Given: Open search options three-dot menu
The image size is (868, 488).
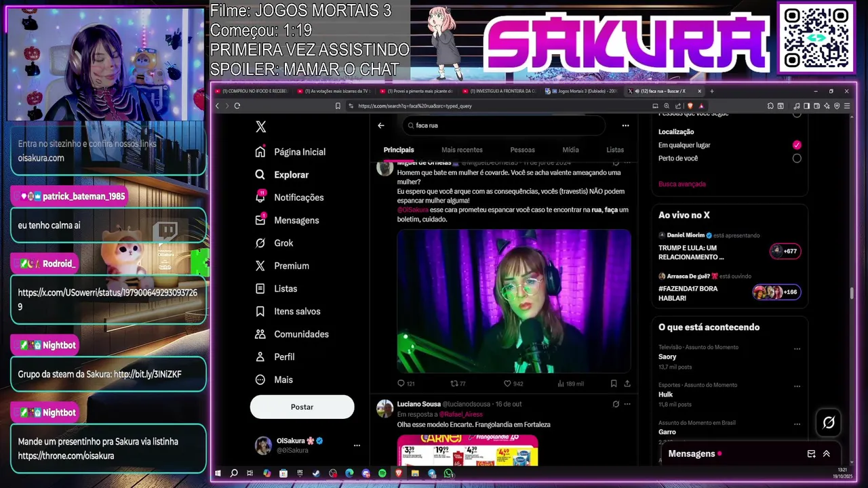Looking at the screenshot, I should 625,125.
